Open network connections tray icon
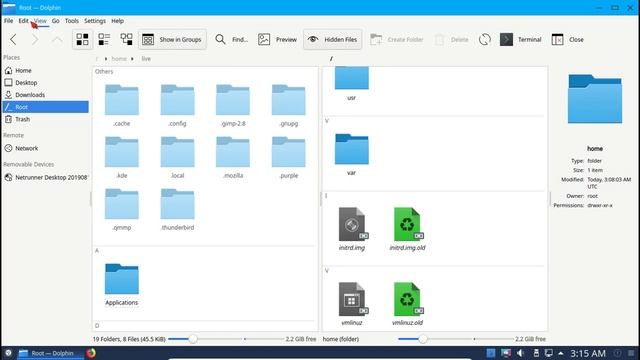Image resolution: width=640 pixels, height=360 pixels. 549,353
